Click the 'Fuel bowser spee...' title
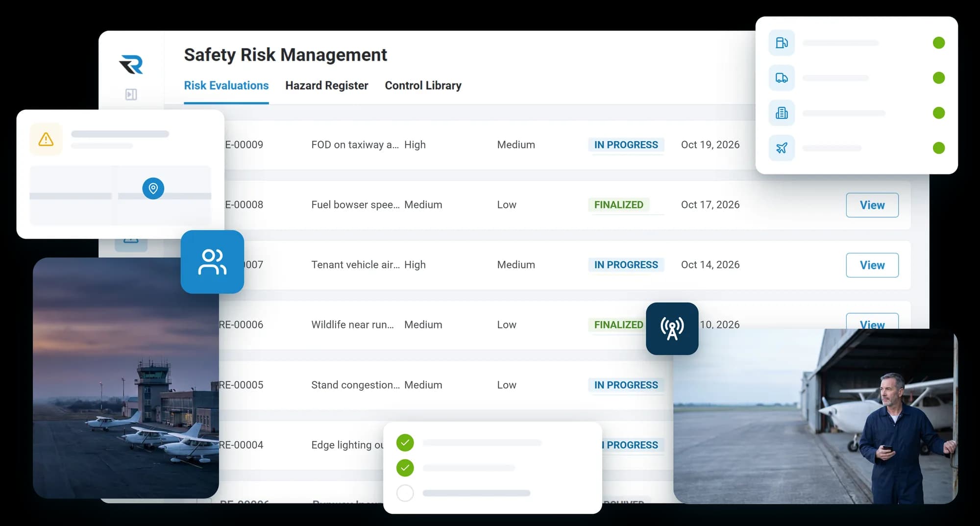980x526 pixels. pos(355,204)
